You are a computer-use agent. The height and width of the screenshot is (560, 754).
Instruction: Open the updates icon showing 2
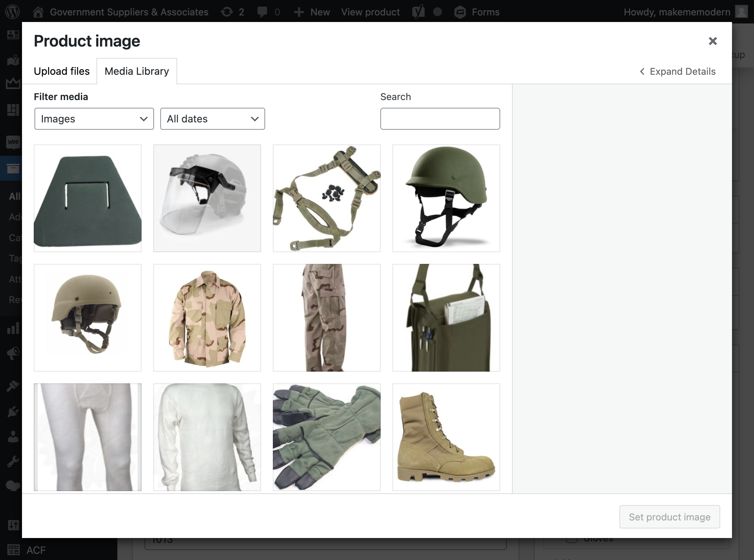click(x=233, y=12)
